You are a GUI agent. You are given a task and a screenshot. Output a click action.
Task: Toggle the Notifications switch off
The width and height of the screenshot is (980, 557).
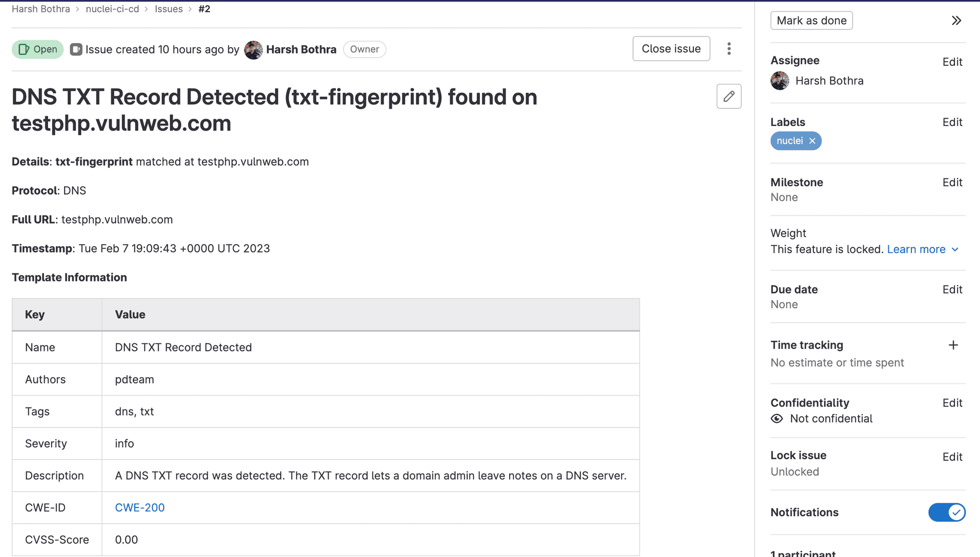(x=946, y=512)
